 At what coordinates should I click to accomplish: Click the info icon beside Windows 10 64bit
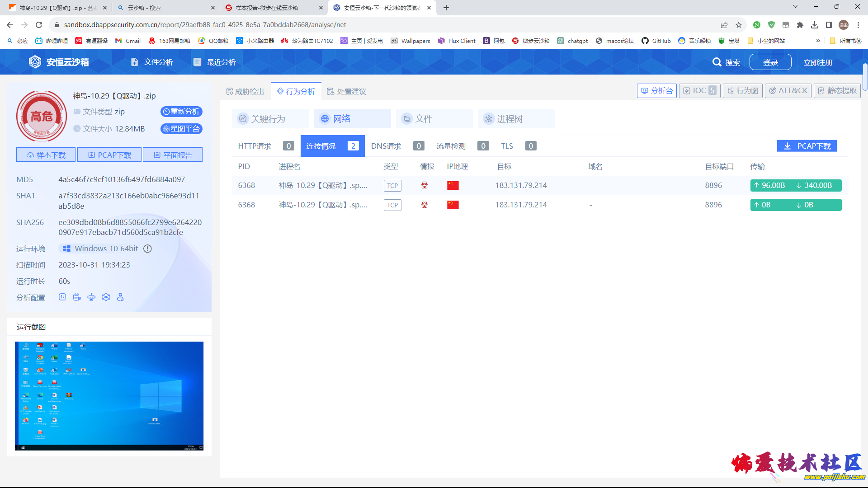coord(147,249)
